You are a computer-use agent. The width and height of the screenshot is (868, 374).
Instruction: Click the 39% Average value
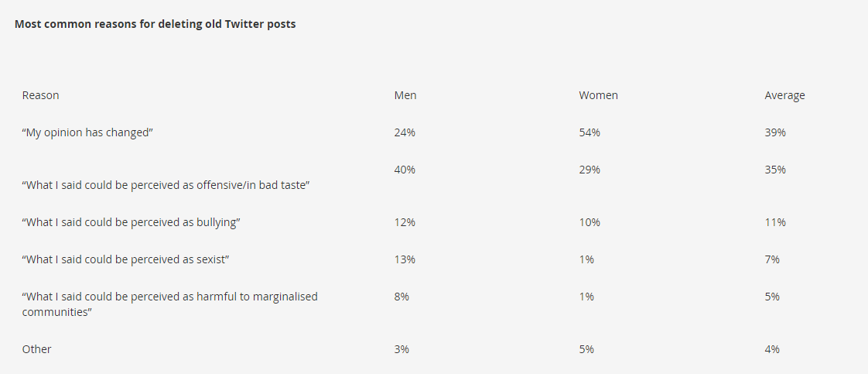pyautogui.click(x=775, y=132)
